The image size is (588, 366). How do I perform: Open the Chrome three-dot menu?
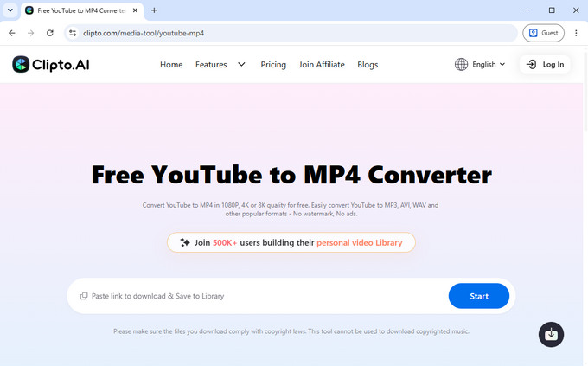pyautogui.click(x=576, y=33)
